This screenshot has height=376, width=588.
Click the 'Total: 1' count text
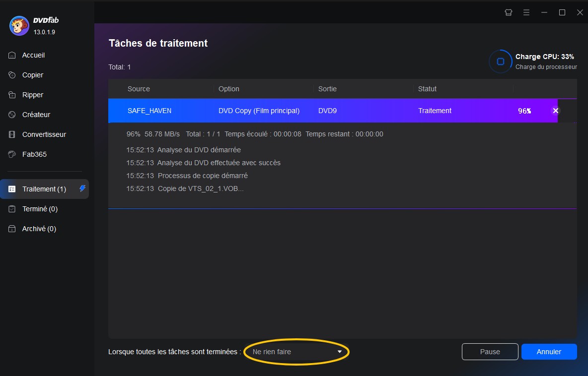tap(120, 67)
